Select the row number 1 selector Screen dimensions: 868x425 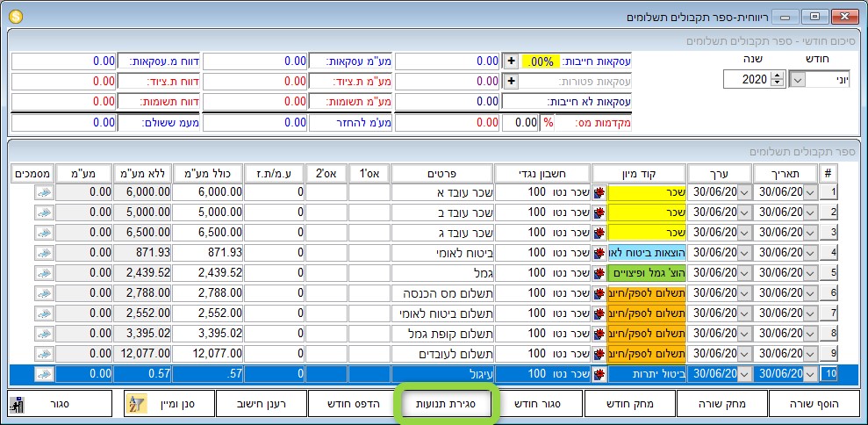(x=829, y=193)
